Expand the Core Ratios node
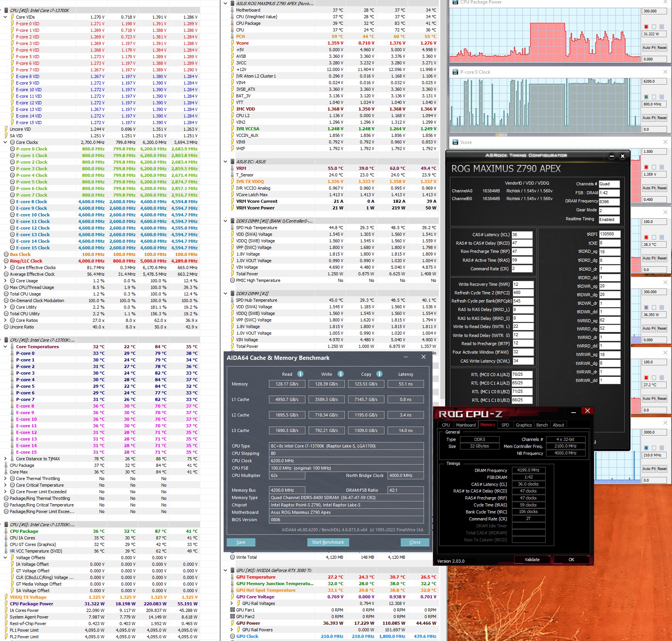This screenshot has height=641, width=672. coord(5,320)
